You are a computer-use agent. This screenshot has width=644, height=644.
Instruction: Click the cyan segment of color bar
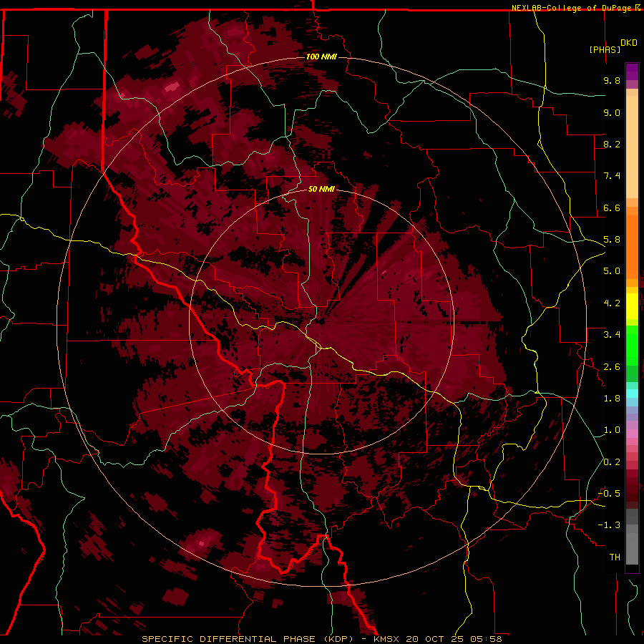click(632, 394)
